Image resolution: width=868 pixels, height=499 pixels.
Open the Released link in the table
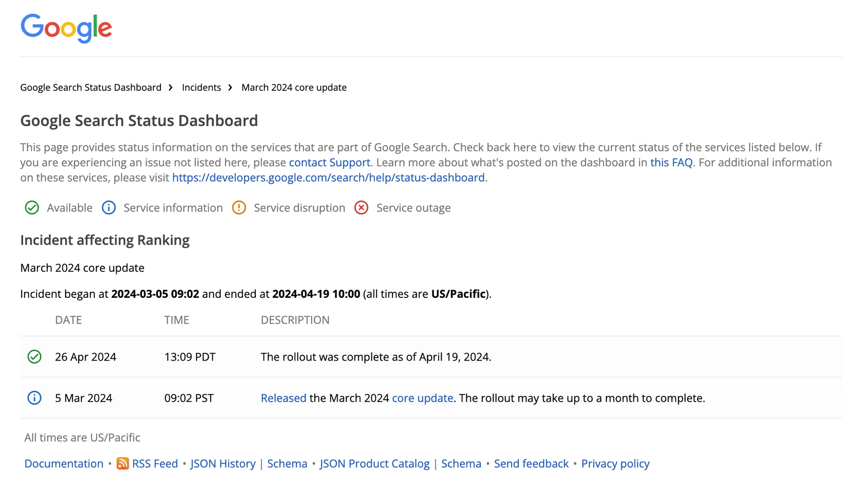(x=283, y=398)
